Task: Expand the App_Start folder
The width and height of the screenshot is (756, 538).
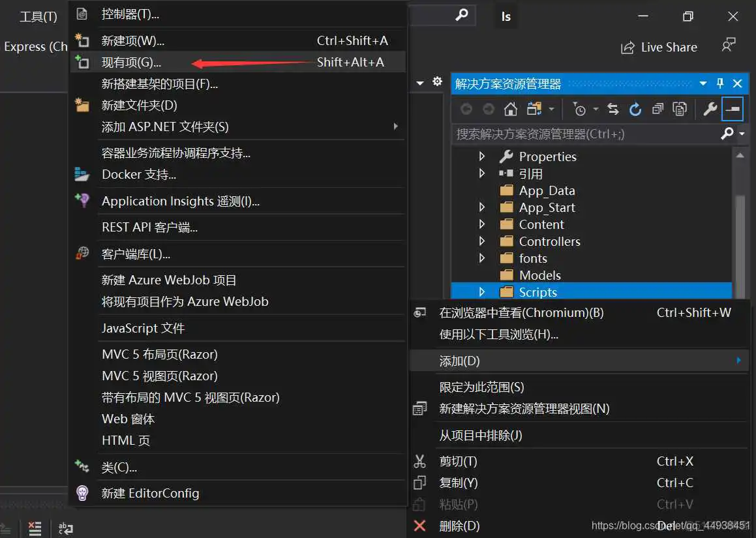Action: [x=482, y=207]
